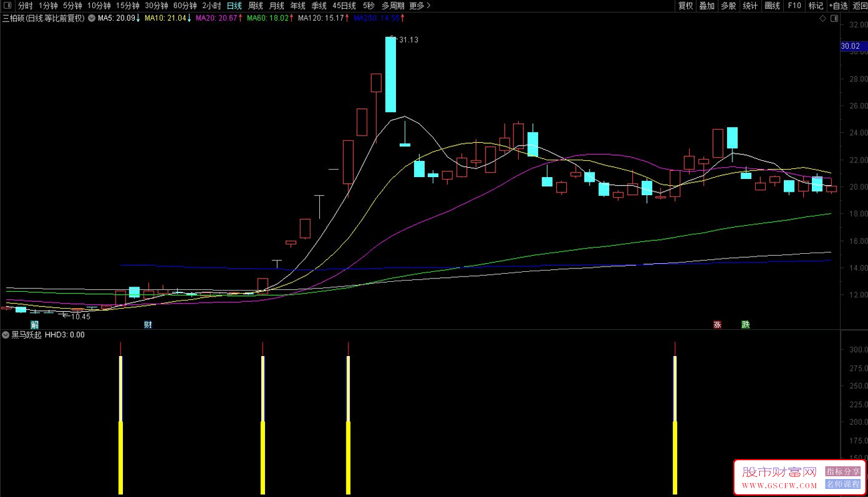Toggle the right side panel icon

coord(834,19)
